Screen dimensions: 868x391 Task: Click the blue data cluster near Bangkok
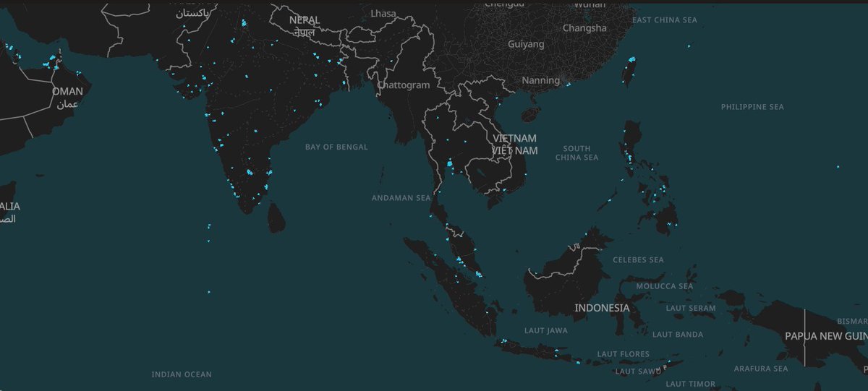[451, 166]
